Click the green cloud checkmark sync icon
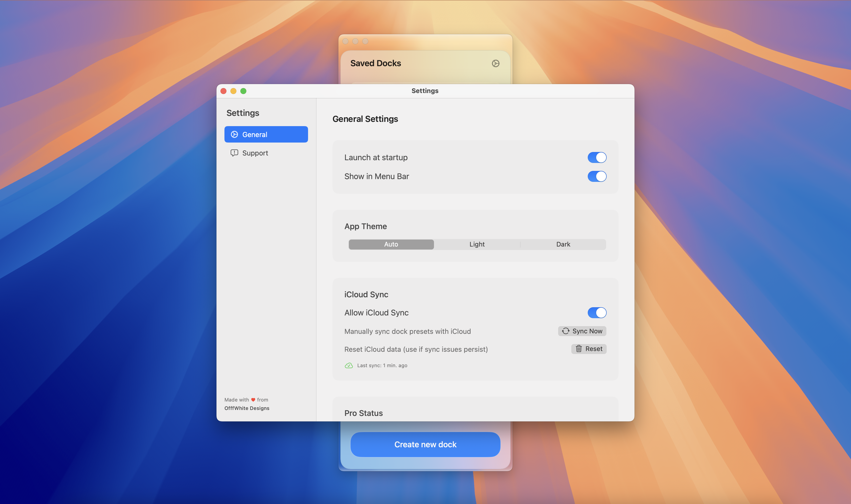 click(349, 365)
